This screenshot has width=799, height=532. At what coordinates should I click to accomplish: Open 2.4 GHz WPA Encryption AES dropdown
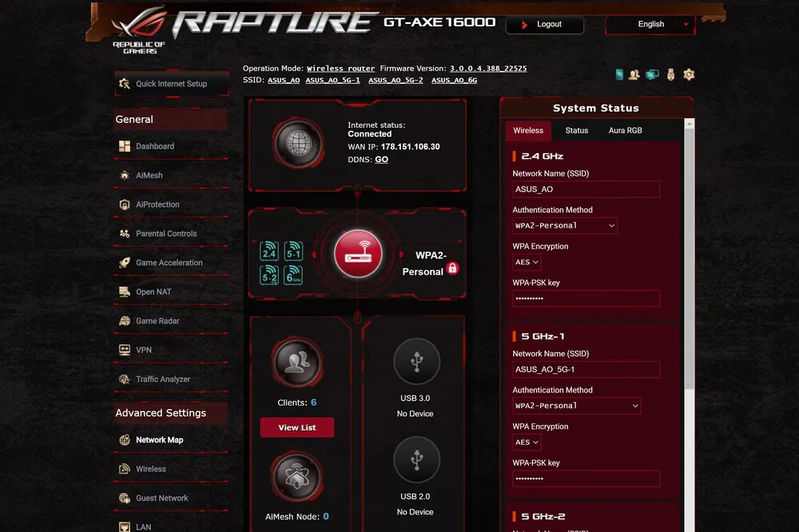pos(527,262)
